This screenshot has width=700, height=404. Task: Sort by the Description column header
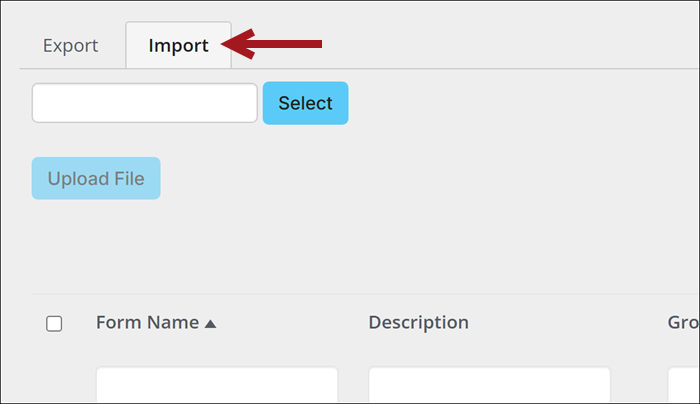pos(419,322)
